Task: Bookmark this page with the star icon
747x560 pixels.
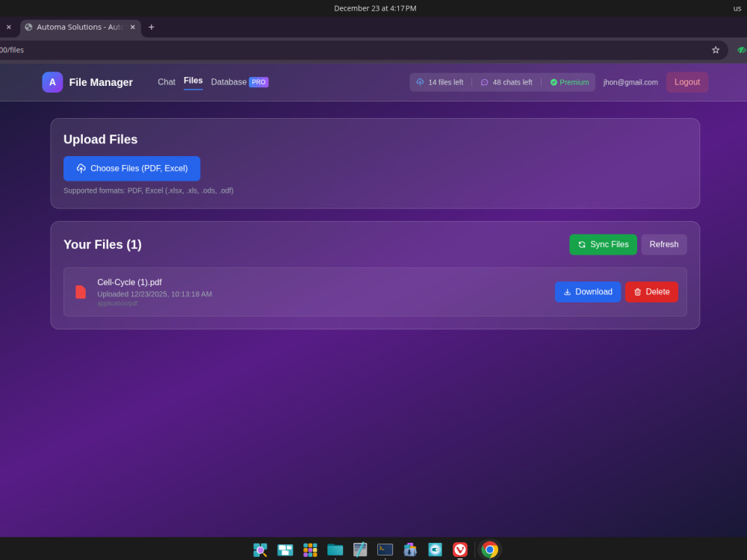Action: (x=715, y=50)
